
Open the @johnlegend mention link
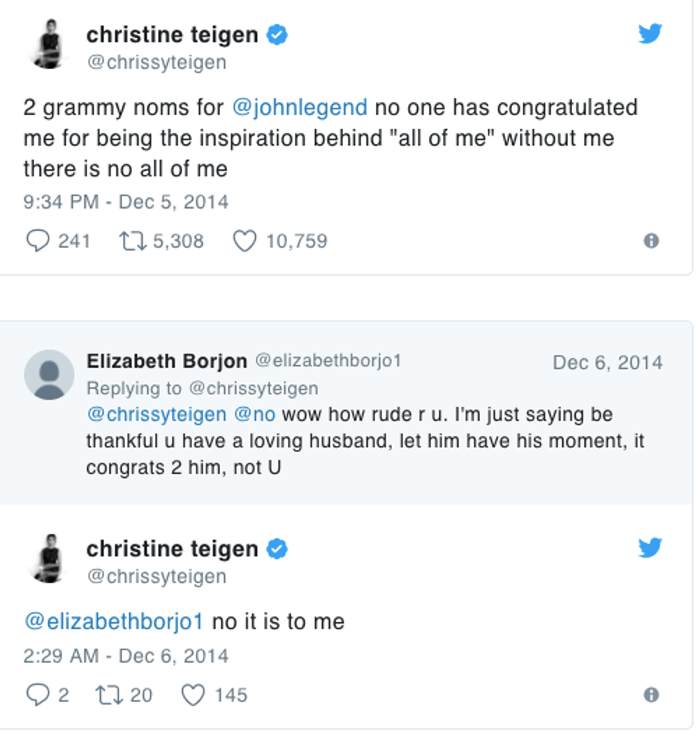[300, 108]
